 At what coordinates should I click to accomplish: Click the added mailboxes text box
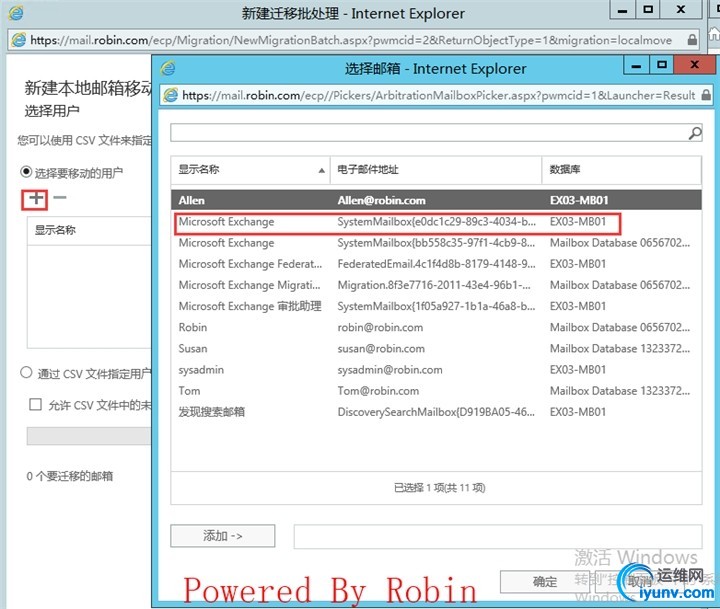[x=498, y=536]
